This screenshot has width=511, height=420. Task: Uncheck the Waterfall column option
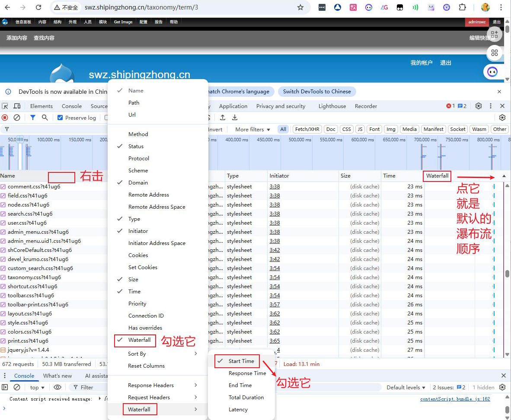139,340
